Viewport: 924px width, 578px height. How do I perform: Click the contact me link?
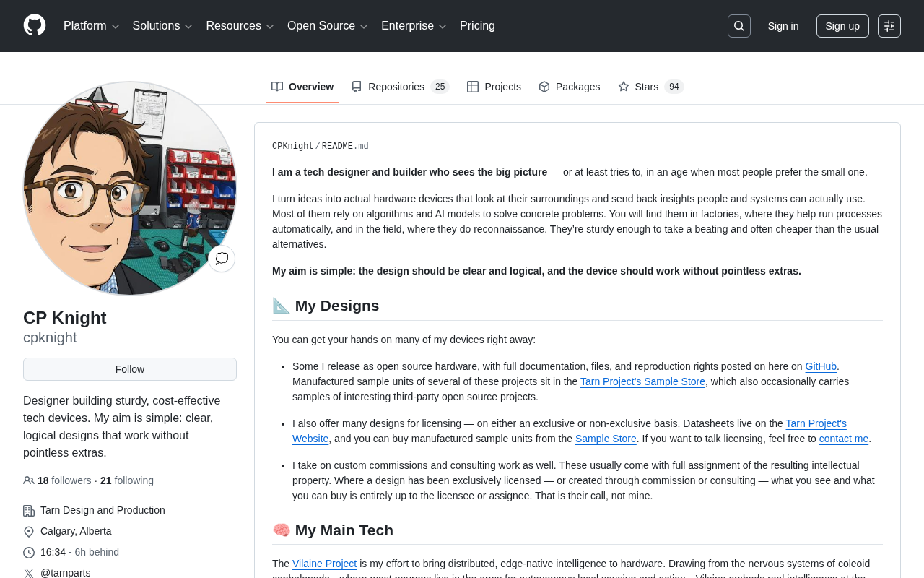coord(844,439)
